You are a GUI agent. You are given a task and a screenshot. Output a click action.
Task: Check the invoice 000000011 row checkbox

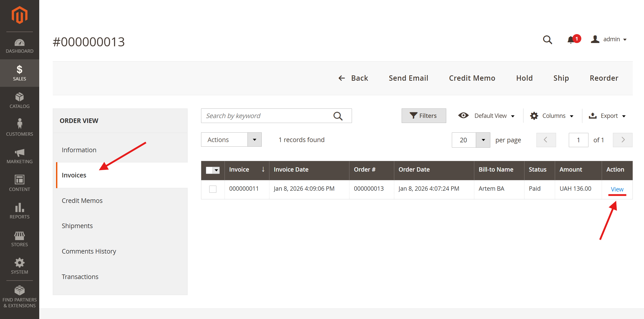(213, 189)
